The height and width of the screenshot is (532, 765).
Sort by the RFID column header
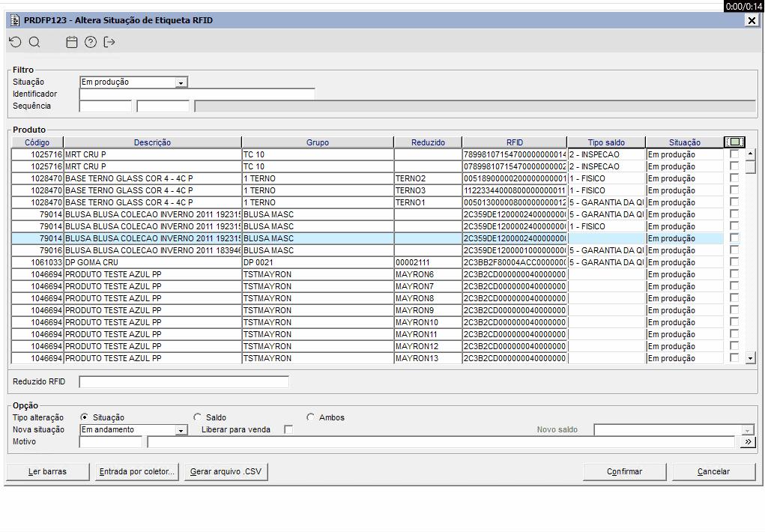[515, 142]
